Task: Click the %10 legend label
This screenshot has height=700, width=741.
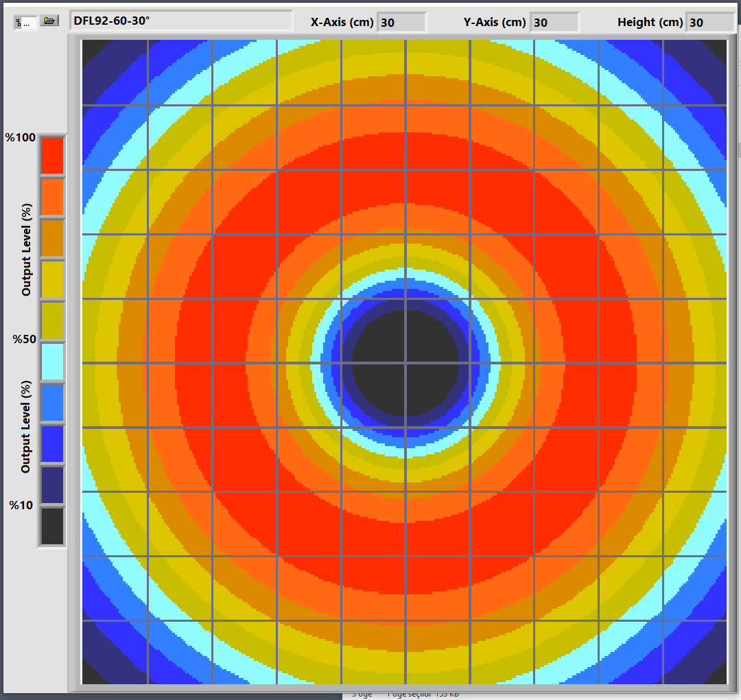Action: pyautogui.click(x=21, y=505)
